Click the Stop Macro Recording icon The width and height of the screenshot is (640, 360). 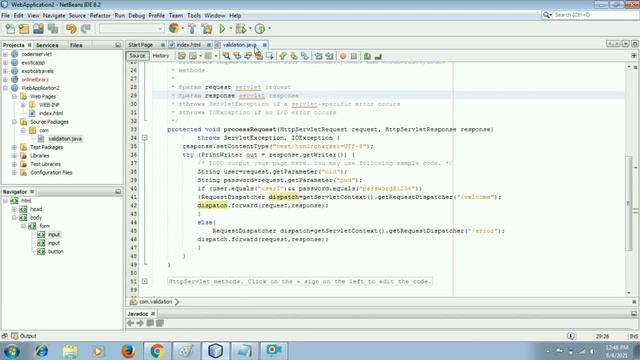354,56
